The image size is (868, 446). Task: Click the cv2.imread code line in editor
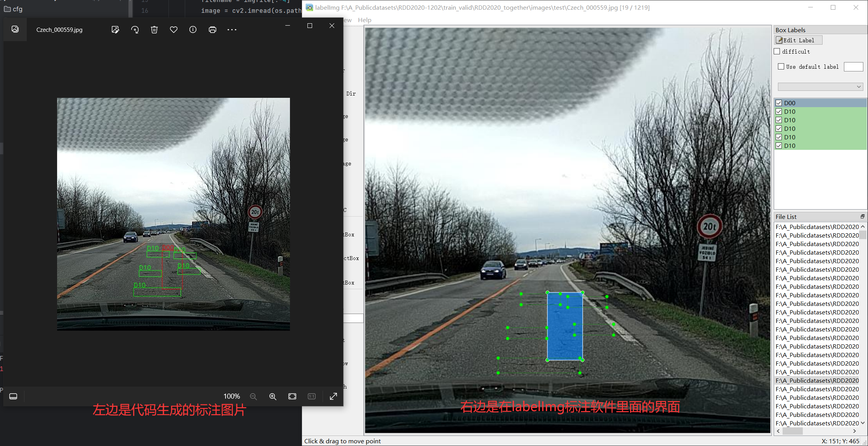point(251,10)
